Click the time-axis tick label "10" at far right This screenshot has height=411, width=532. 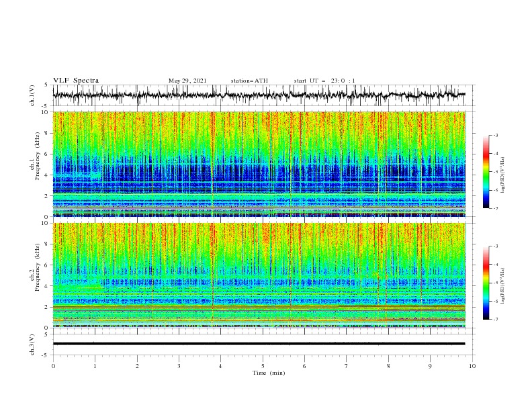(472, 366)
